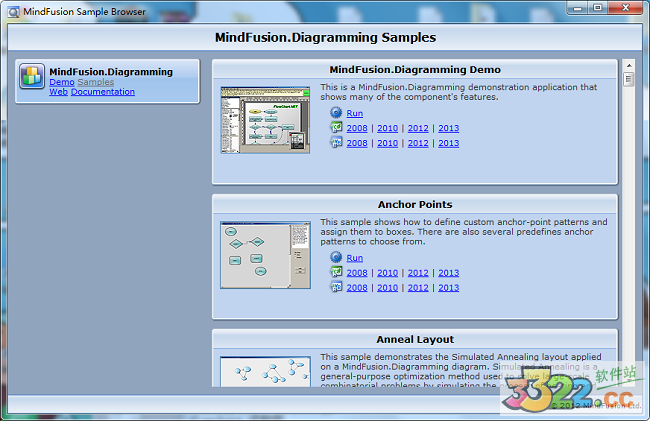Screen dimensions: 650x421
Task: Click the Anchor Points description paragraph
Action: (464, 232)
